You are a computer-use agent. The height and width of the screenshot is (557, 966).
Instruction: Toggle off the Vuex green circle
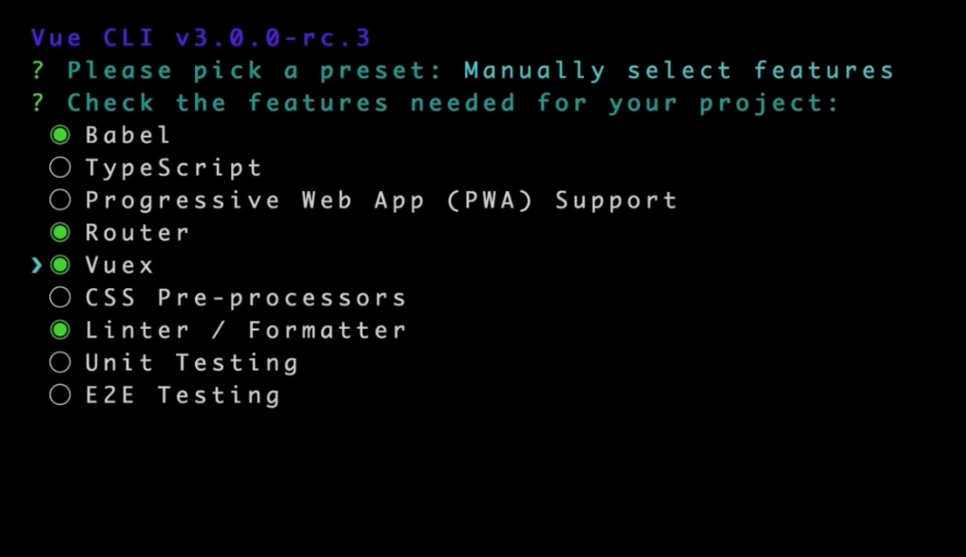coord(60,265)
